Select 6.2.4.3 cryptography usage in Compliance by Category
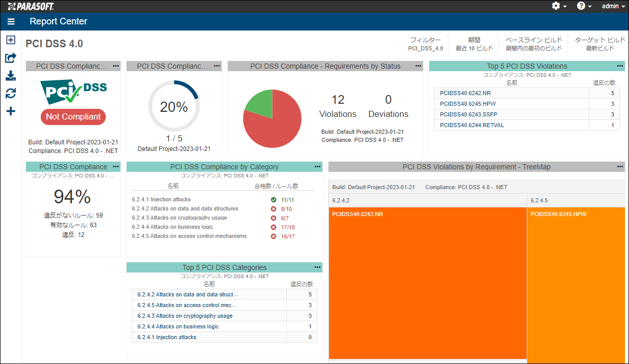 179,218
